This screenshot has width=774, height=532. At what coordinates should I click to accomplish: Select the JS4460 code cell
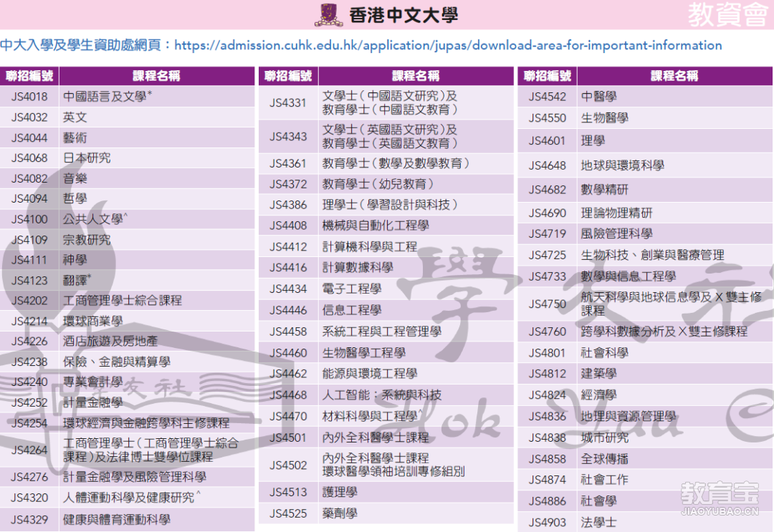(x=288, y=353)
